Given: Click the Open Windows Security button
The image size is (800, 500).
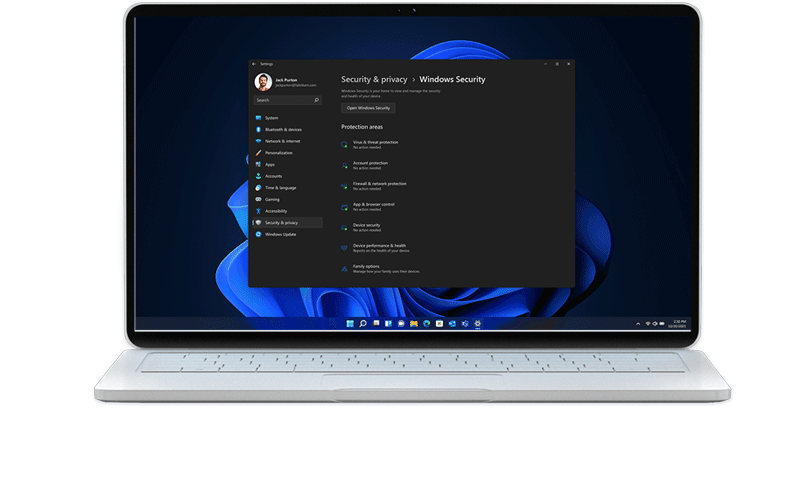Looking at the screenshot, I should point(368,108).
